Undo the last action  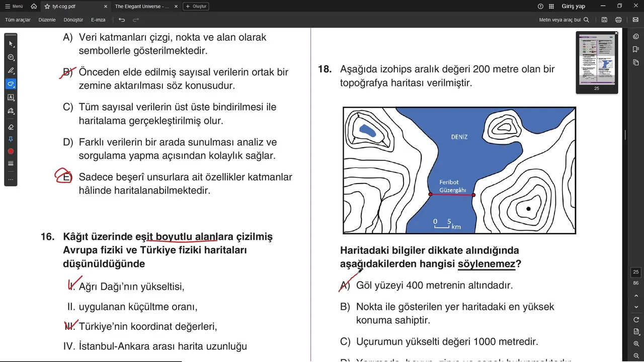coord(122,20)
